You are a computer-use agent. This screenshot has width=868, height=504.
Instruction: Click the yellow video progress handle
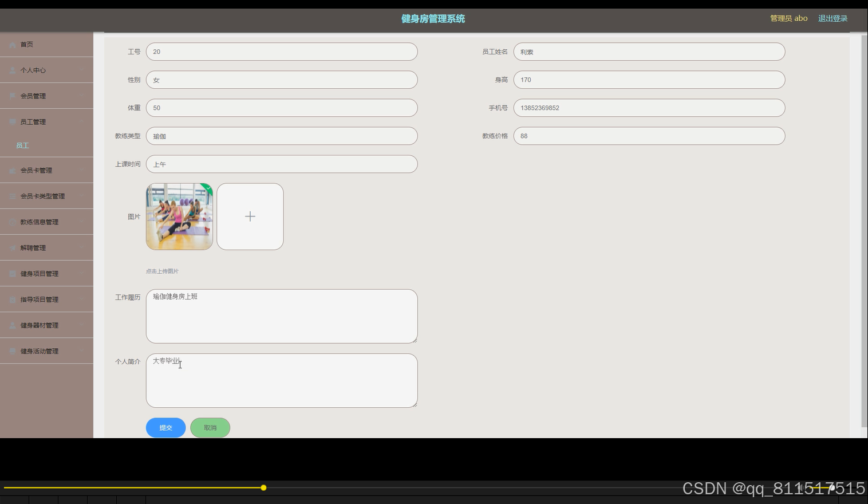(x=263, y=488)
